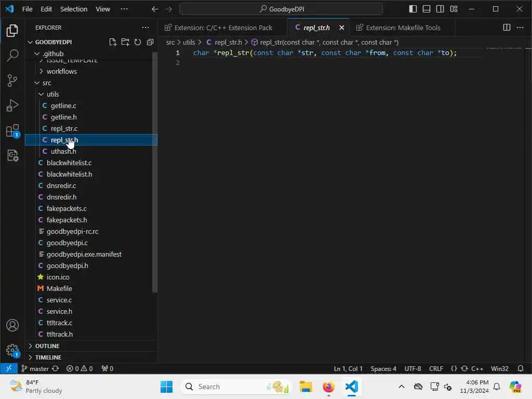532x399 pixels.
Task: Split the editor to the right
Action: [507, 28]
